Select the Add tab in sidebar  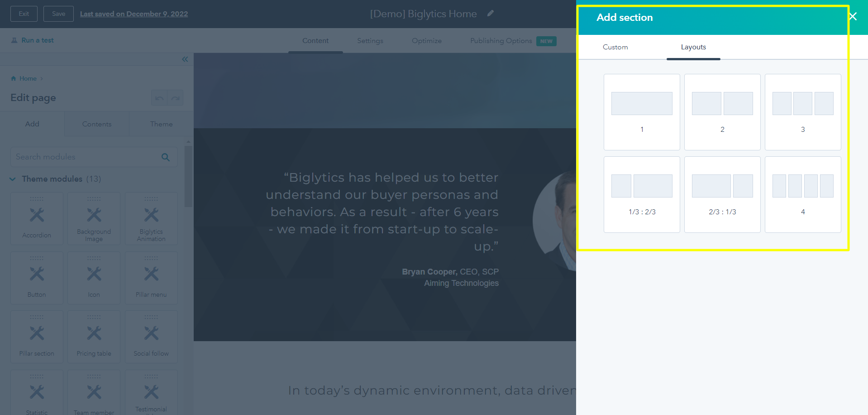pyautogui.click(x=32, y=124)
